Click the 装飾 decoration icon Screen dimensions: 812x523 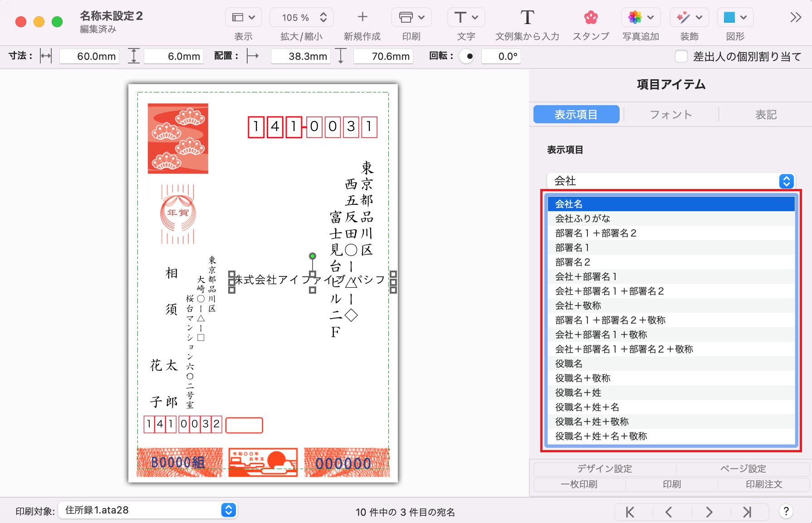[683, 18]
